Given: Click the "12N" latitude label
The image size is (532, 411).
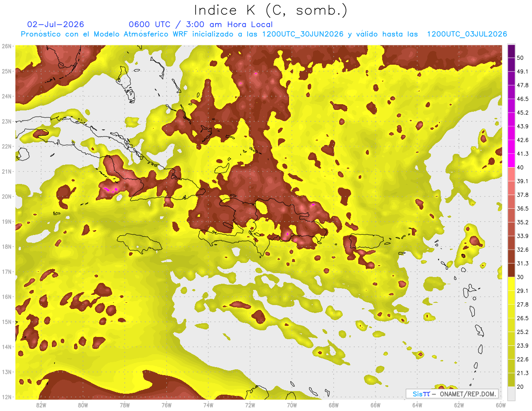Looking at the screenshot, I should point(7,397).
